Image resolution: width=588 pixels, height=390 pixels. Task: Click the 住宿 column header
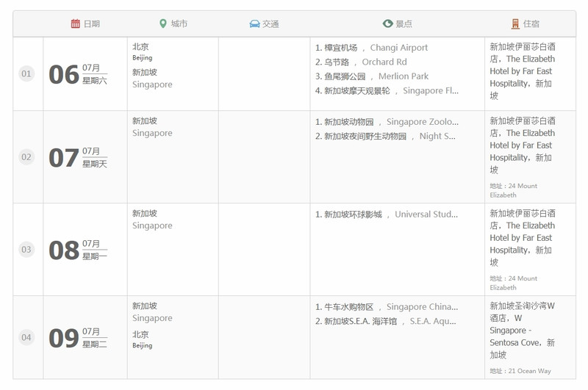[x=526, y=24]
